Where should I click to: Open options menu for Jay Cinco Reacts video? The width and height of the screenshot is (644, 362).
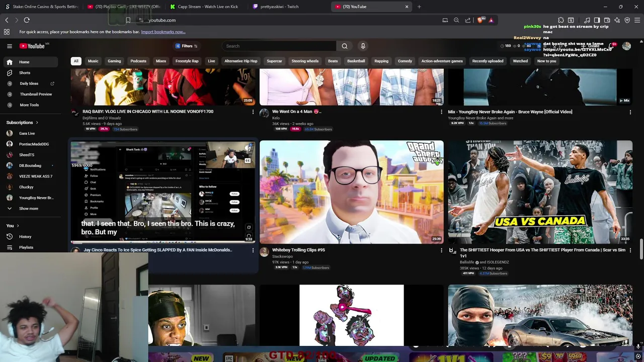coord(253,250)
